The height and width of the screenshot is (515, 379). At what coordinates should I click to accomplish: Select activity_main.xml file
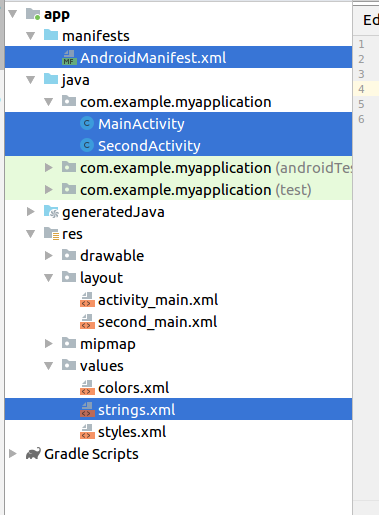point(158,300)
